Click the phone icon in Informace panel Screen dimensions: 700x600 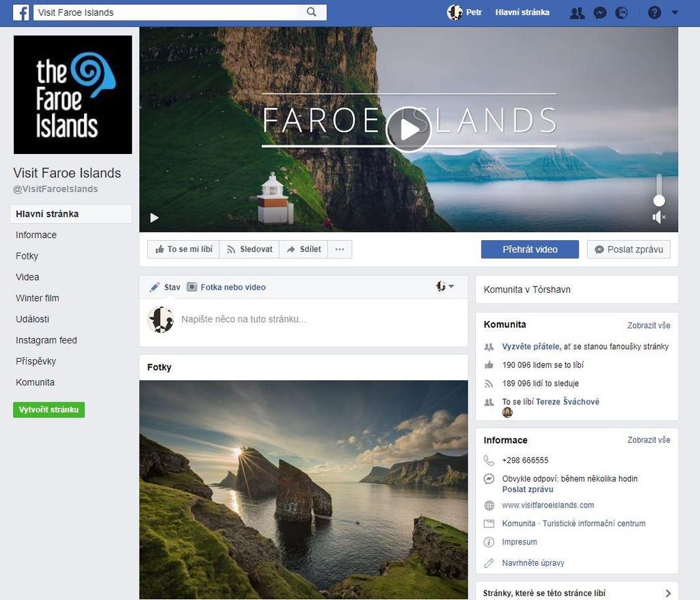(x=489, y=460)
